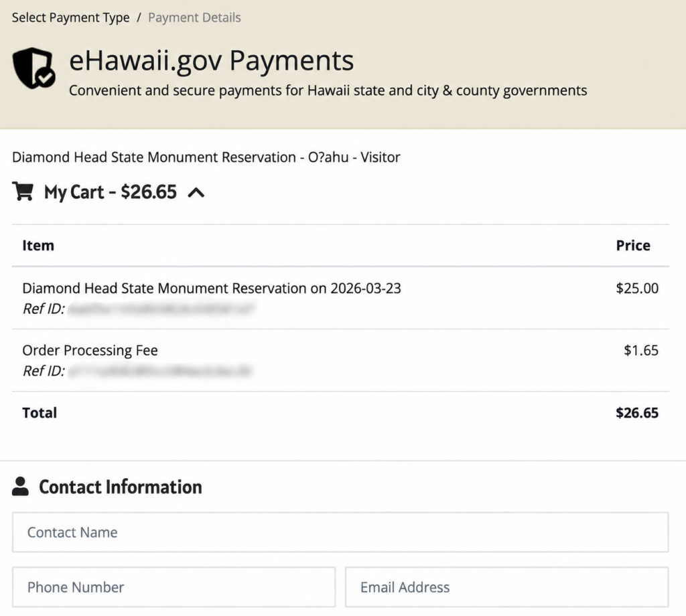Screen dimensions: 686x616
Task: Click the Payment Details breadcrumb
Action: [194, 17]
